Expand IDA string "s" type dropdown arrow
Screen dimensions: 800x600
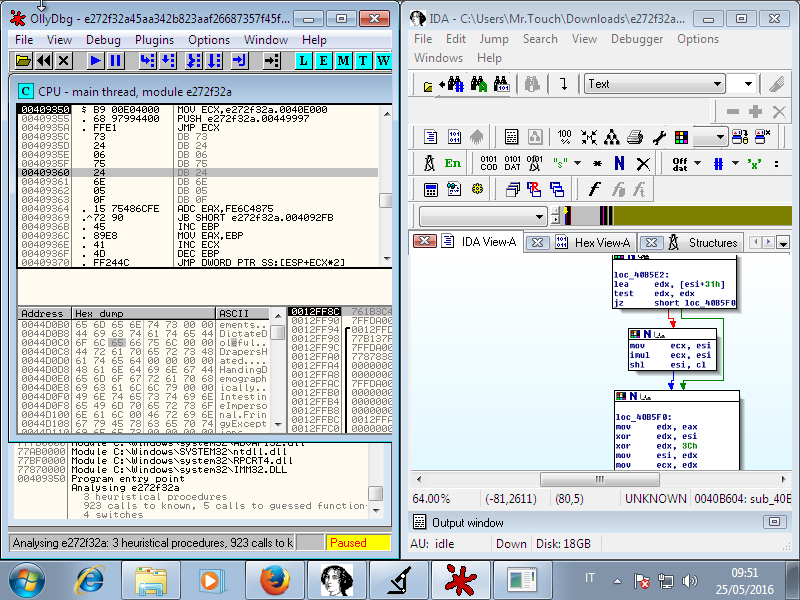[x=578, y=163]
